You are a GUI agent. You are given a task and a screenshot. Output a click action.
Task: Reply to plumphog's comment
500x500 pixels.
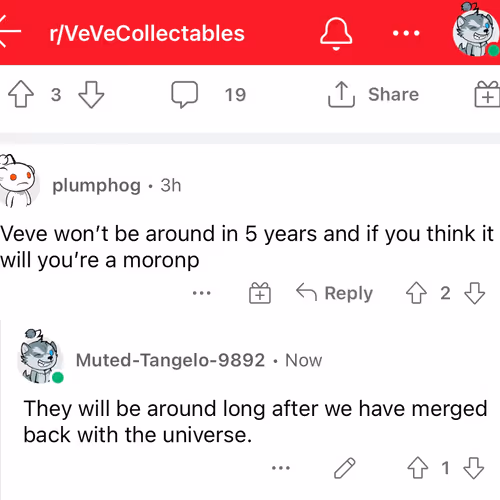[334, 293]
